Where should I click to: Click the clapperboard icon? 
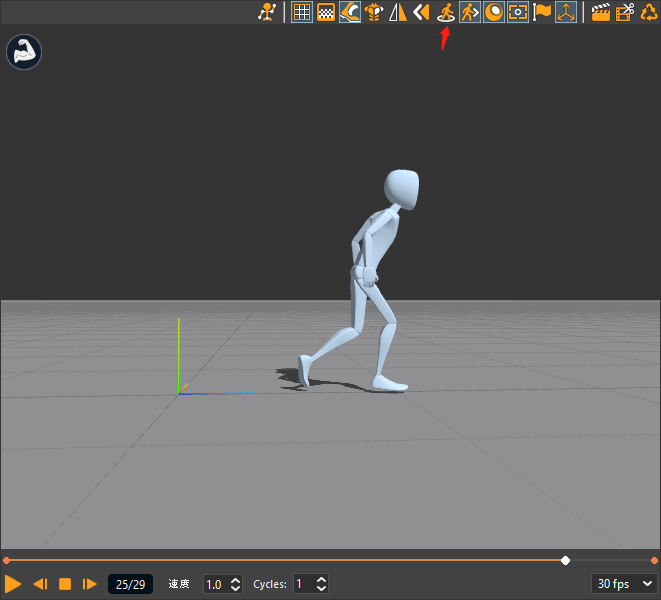click(x=601, y=12)
